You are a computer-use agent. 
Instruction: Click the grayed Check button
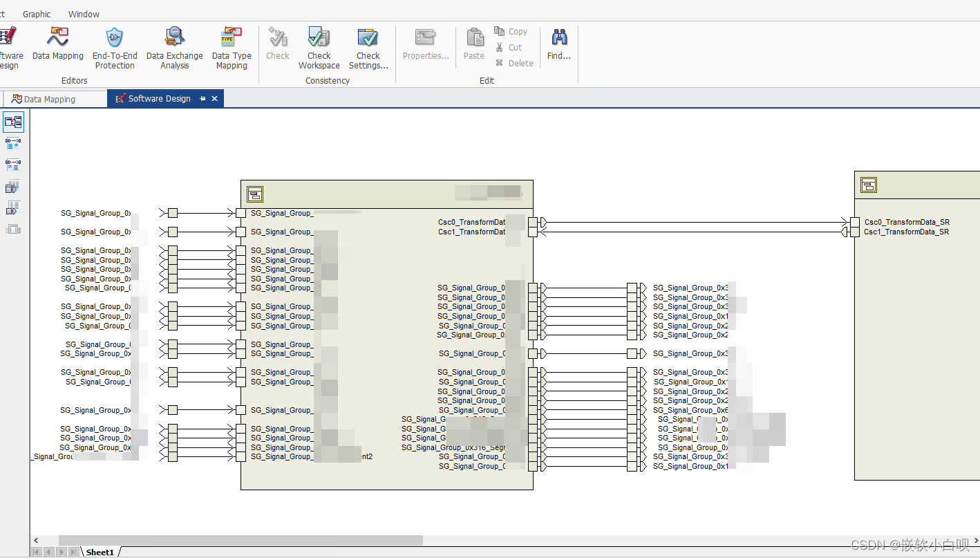277,44
